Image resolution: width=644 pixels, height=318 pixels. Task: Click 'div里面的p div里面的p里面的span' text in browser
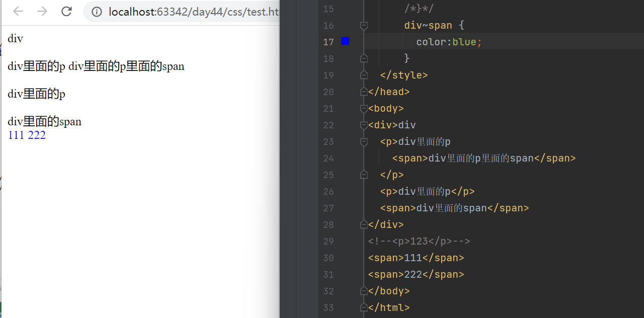point(96,66)
